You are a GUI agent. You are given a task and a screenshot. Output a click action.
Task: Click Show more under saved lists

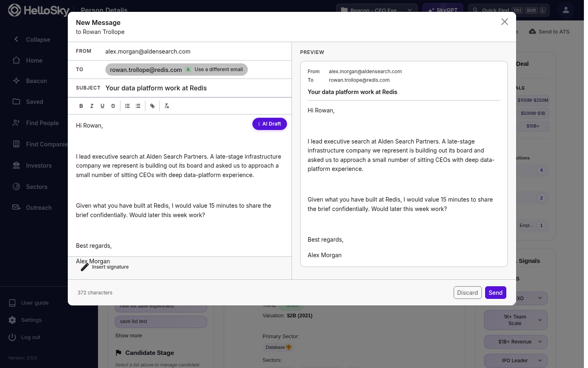coord(129,336)
